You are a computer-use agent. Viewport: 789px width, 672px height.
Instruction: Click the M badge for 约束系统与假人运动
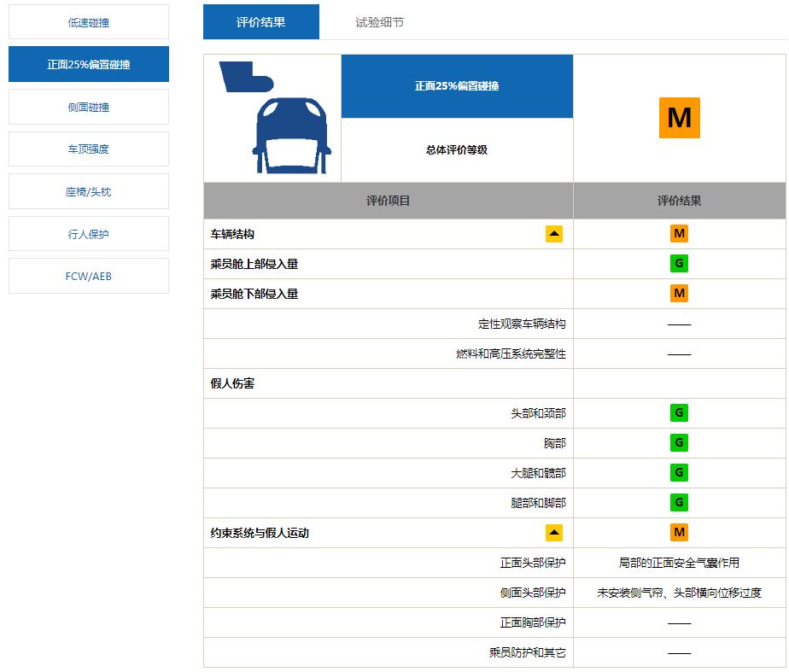(680, 532)
